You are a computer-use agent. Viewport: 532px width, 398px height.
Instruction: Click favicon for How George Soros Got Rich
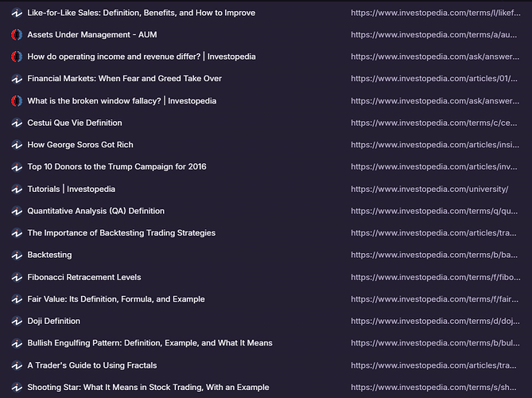click(17, 145)
